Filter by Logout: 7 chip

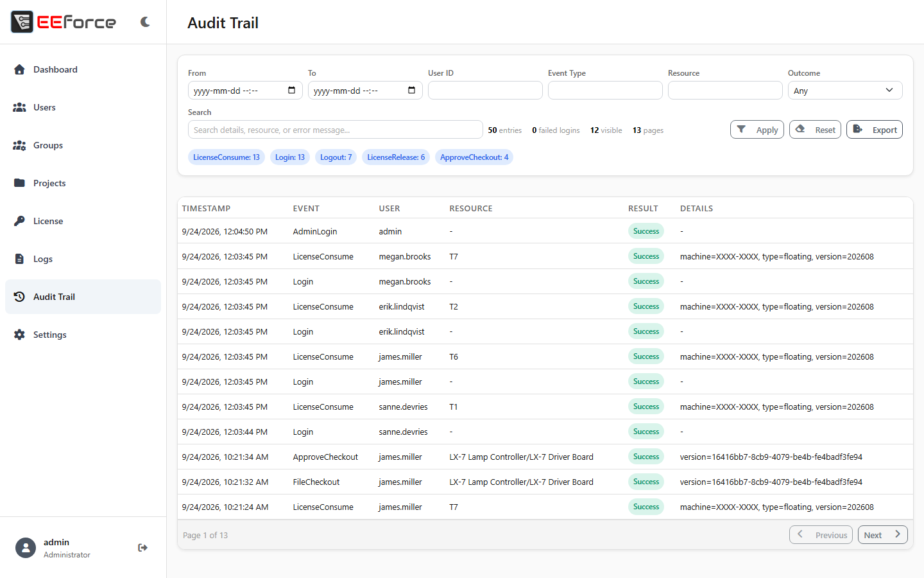coord(336,157)
